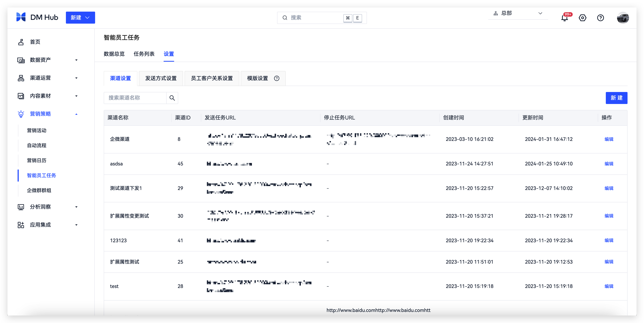Image resolution: width=644 pixels, height=323 pixels.
Task: Focus the 搜索渠道名称 input field
Action: click(x=135, y=98)
